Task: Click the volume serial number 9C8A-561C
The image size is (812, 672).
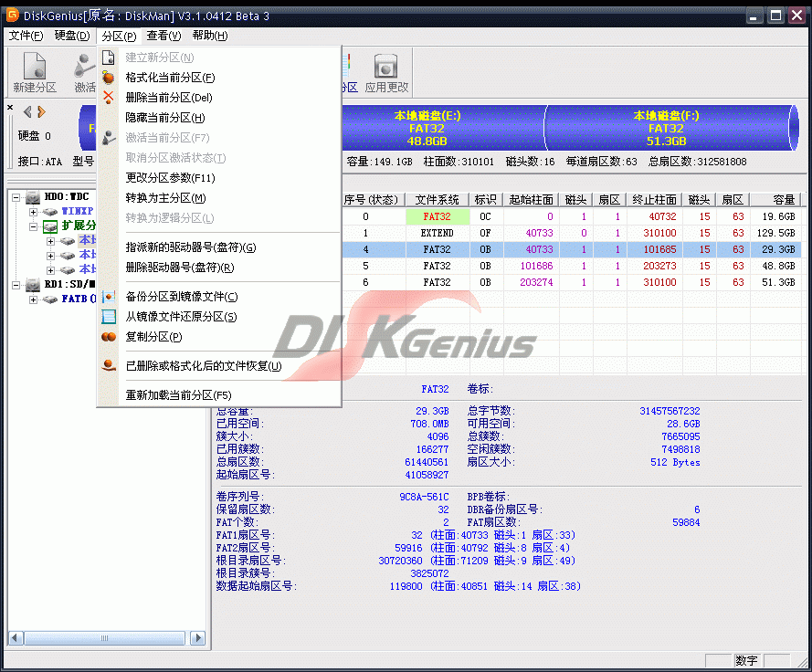Action: pyautogui.click(x=424, y=497)
